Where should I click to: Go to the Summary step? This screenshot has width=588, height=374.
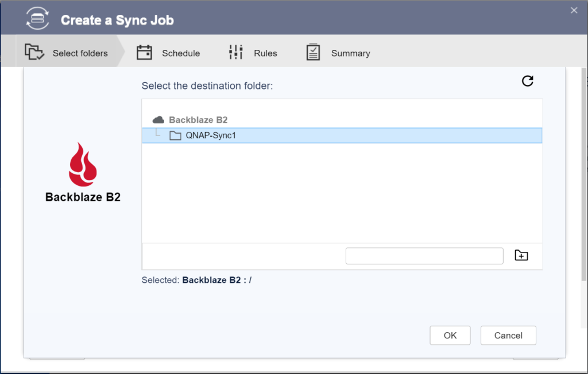(338, 53)
